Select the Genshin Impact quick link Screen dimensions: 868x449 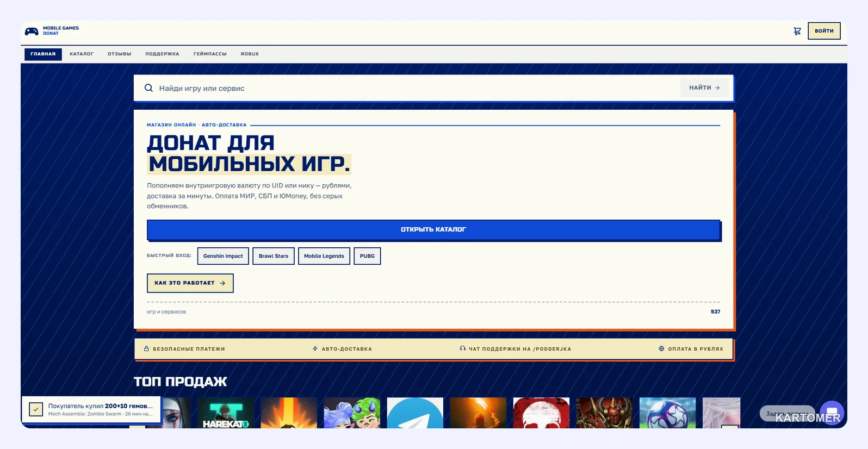(223, 256)
